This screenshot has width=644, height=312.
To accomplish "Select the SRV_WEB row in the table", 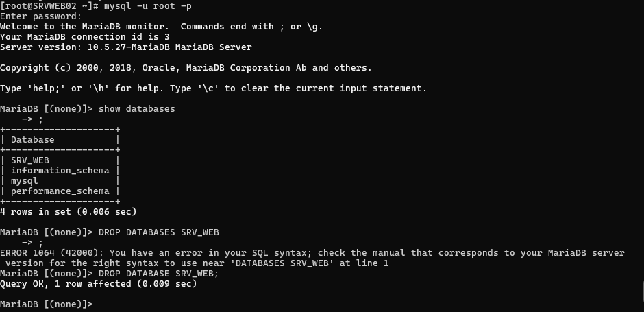I will tap(60, 160).
